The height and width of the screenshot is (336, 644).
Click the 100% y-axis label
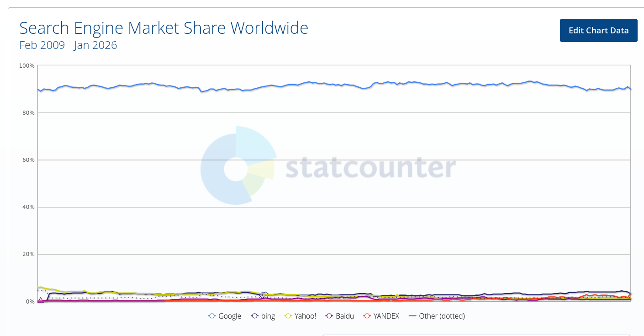pos(26,66)
